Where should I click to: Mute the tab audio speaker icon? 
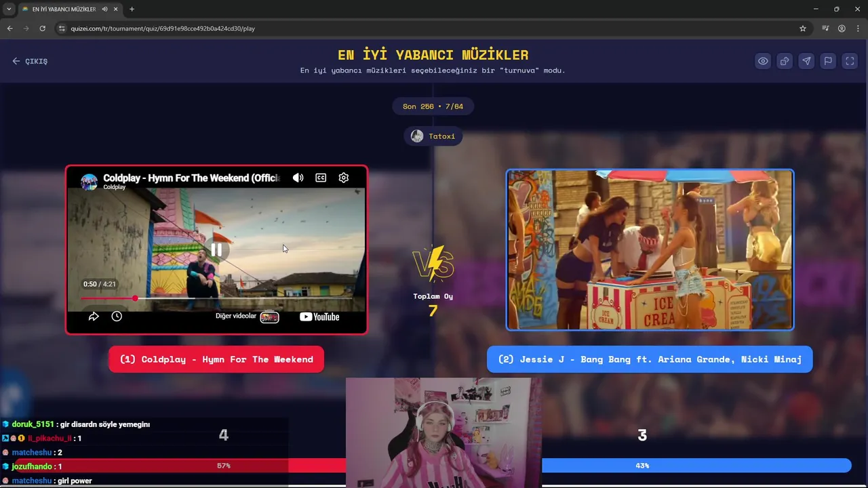click(x=104, y=9)
